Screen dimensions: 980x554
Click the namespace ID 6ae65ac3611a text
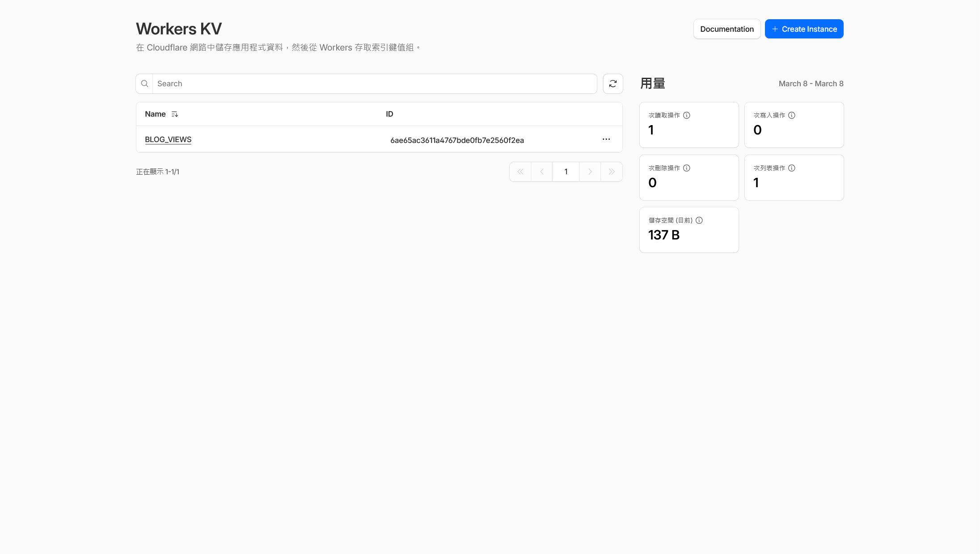point(457,140)
